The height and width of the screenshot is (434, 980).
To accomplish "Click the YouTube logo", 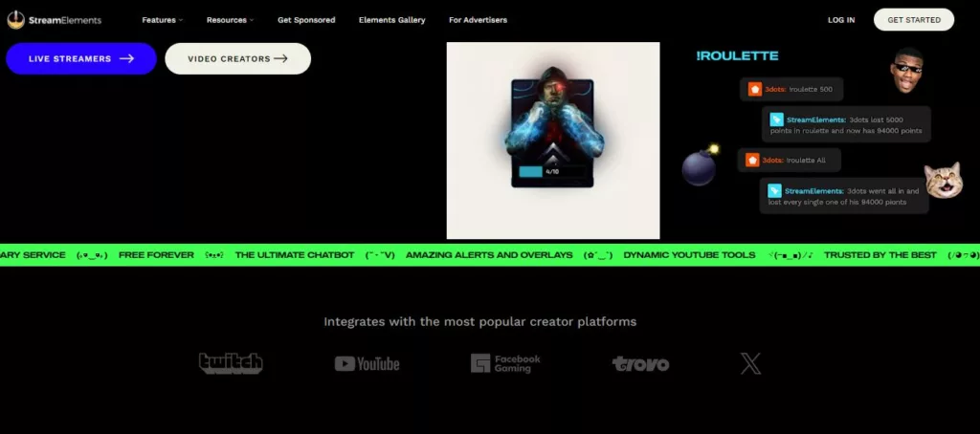I will (367, 364).
